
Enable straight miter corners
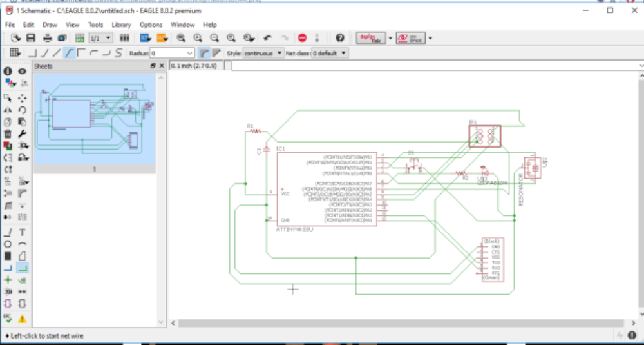tap(216, 53)
